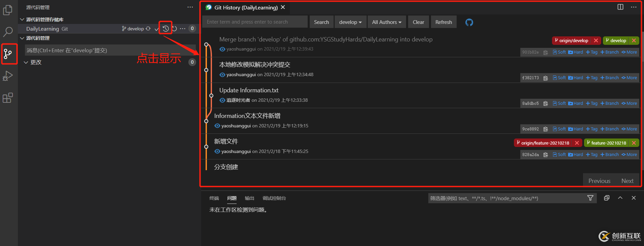Open the Extensions view
644x246 pixels.
(x=7, y=98)
